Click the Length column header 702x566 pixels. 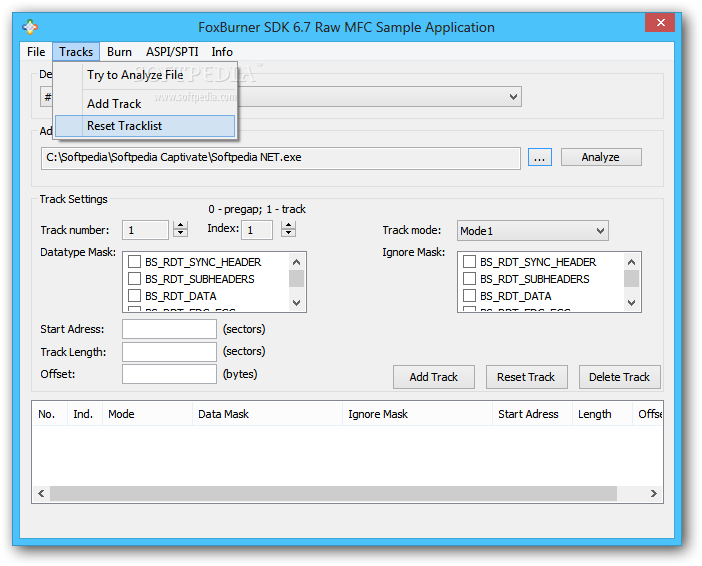point(602,414)
